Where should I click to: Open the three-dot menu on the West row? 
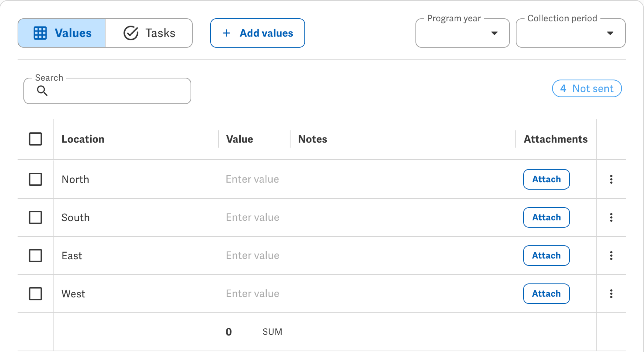pyautogui.click(x=611, y=294)
